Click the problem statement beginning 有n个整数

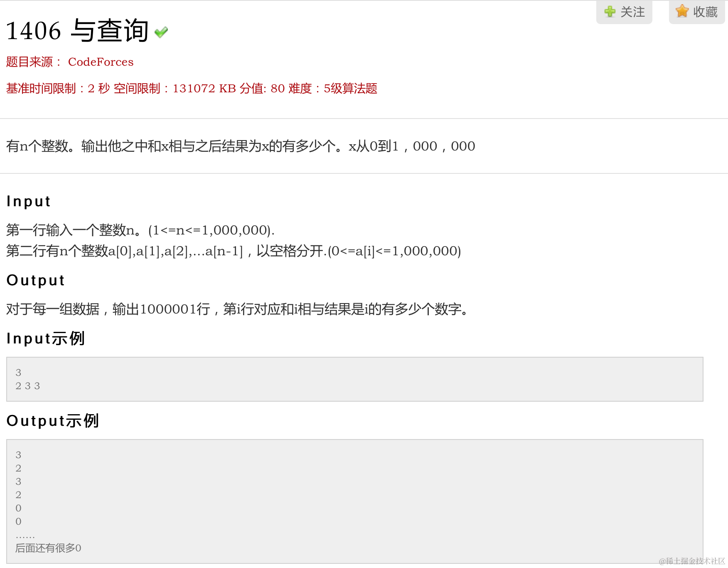(x=241, y=146)
